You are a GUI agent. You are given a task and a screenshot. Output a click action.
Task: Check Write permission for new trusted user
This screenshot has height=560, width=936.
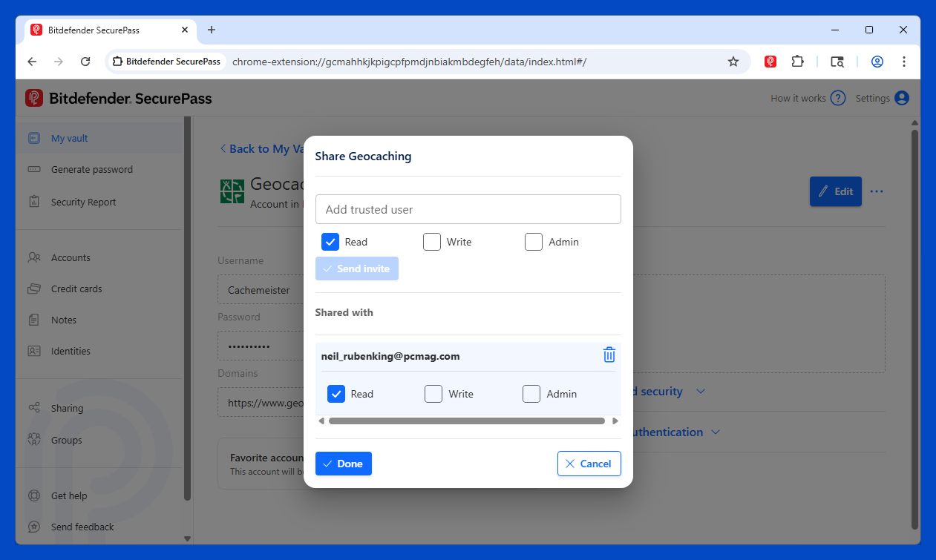click(432, 242)
